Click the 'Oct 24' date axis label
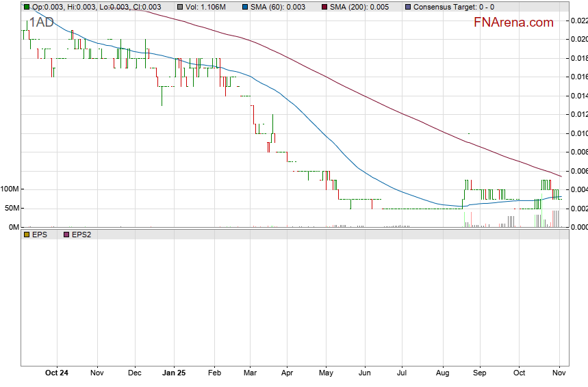This screenshot has height=387, width=588. point(57,373)
